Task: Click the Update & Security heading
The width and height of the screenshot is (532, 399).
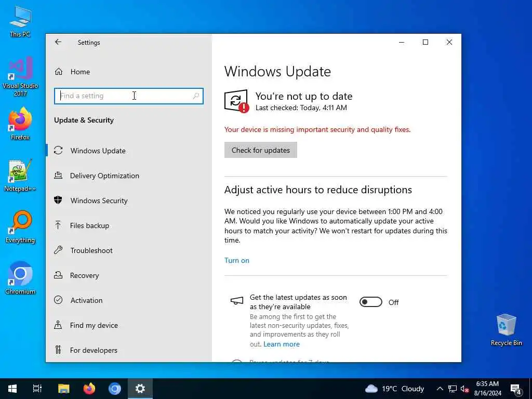Action: click(84, 120)
